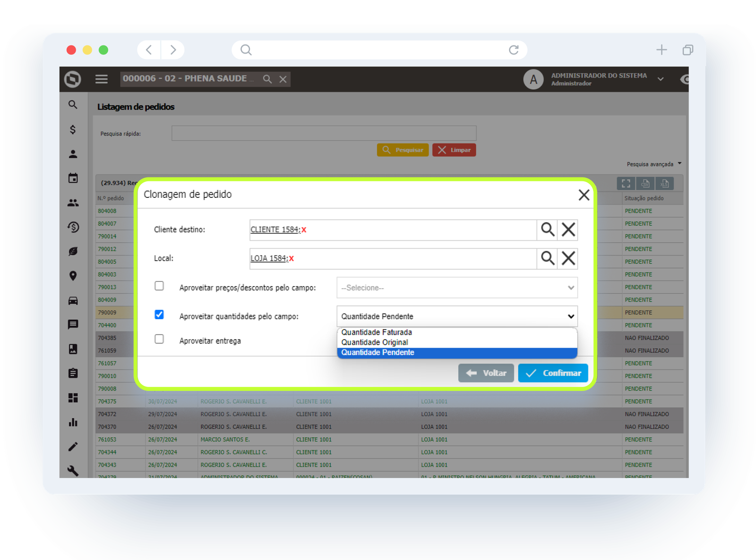Show browser tab overview
Image resolution: width=756 pixels, height=560 pixels.
point(688,50)
